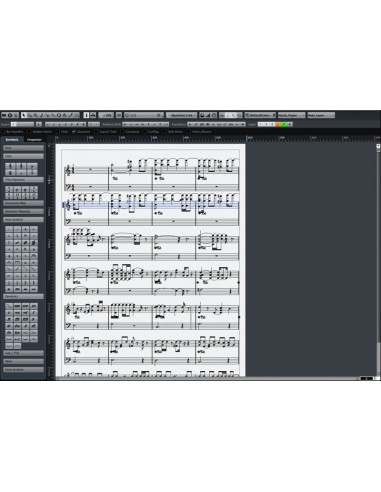Screen dimensions: 381x492
Task: Select the Color brush tool
Action: 71,115
